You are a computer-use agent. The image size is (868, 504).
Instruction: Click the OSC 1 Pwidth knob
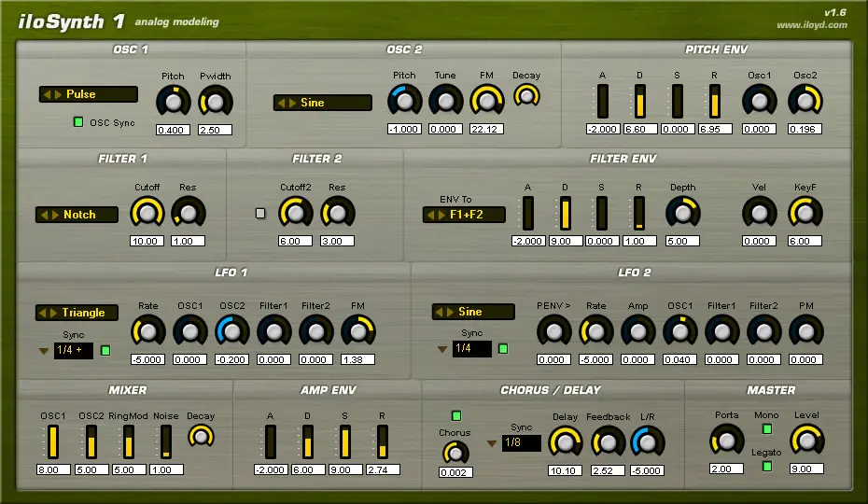coord(216,102)
